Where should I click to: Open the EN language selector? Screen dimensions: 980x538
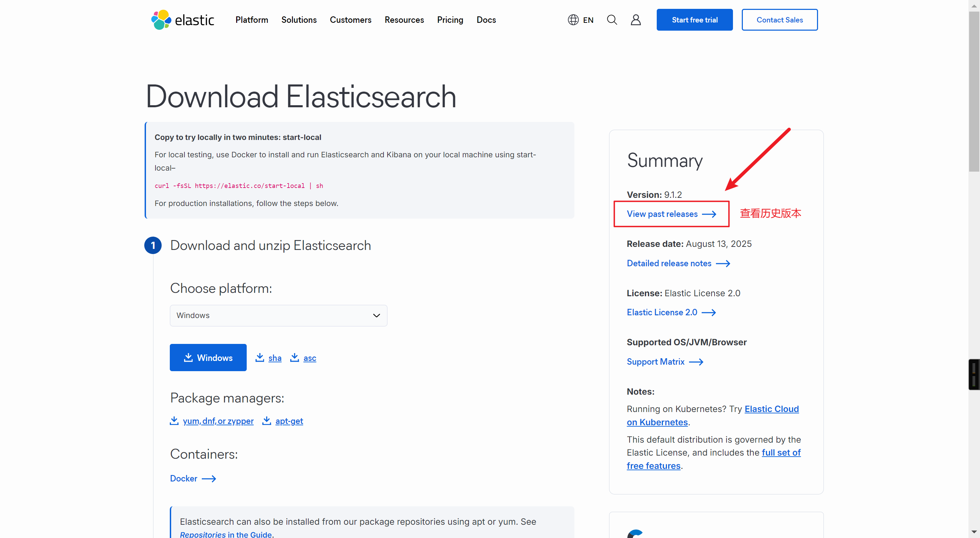[x=581, y=20]
